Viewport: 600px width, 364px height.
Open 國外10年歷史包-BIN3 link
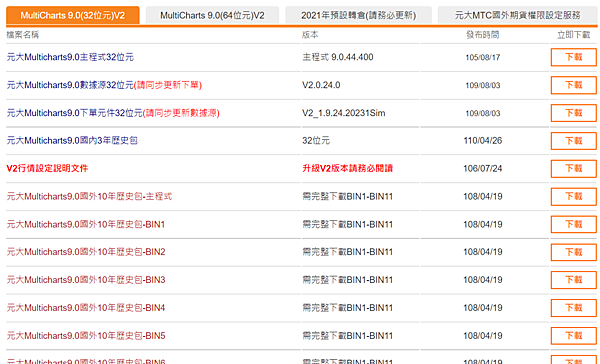pos(86,280)
